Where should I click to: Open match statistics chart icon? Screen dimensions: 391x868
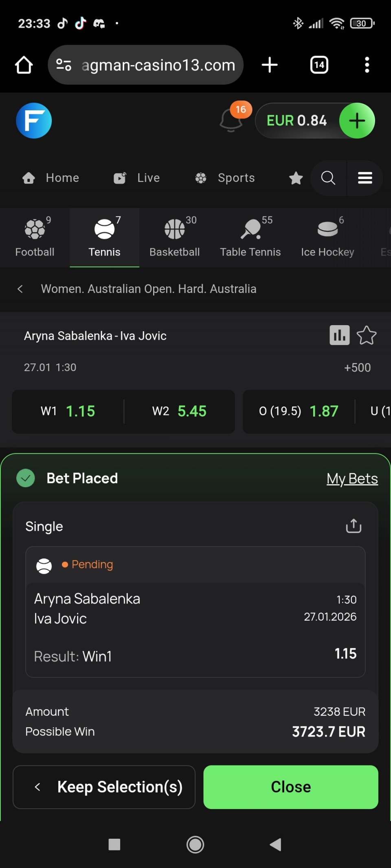[x=339, y=335]
